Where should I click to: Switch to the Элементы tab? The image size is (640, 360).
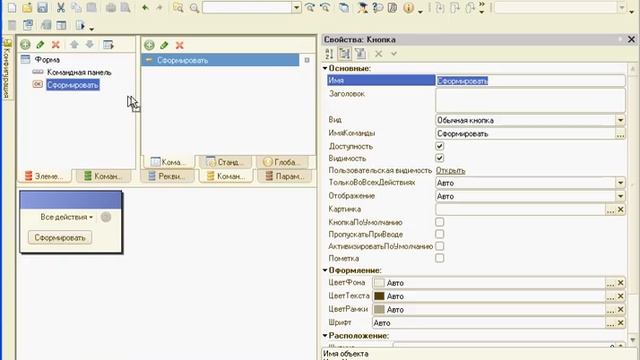coord(44,176)
